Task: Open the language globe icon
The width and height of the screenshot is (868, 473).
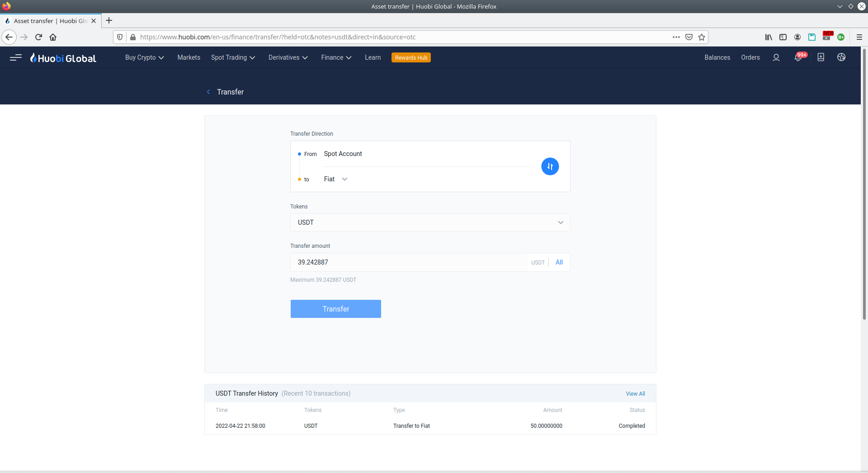Action: 841,57
